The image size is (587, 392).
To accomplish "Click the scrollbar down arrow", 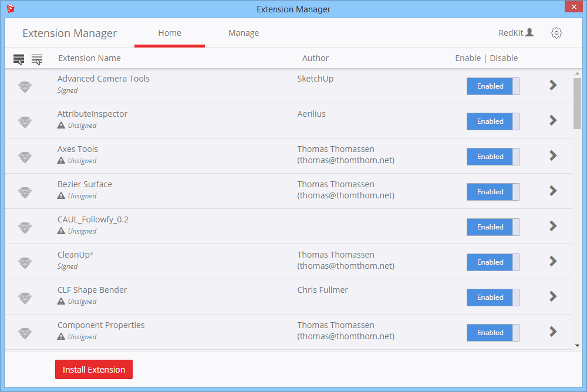I will pyautogui.click(x=577, y=346).
